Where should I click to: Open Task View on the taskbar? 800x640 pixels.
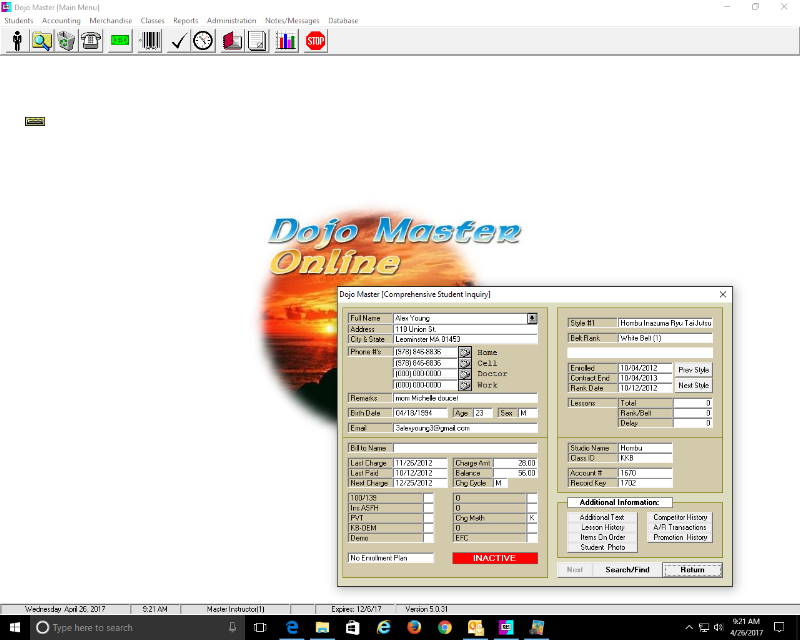[260, 627]
